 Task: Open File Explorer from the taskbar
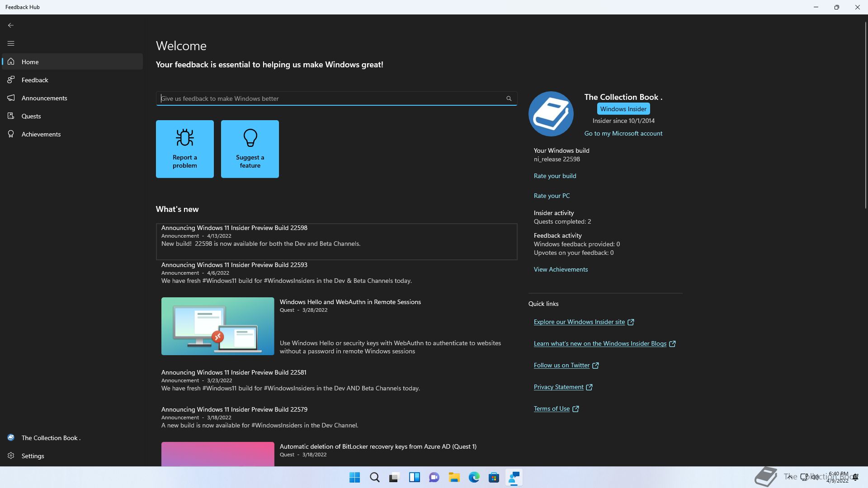(x=454, y=477)
